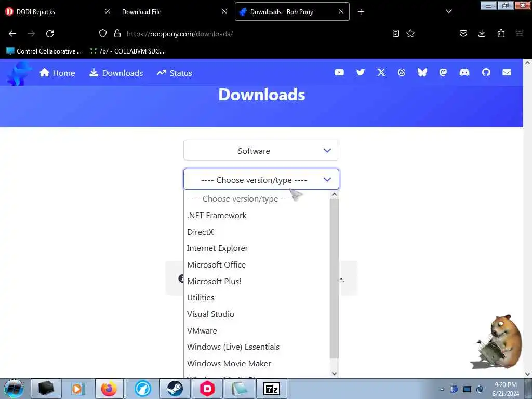This screenshot has width=532, height=399.
Task: Open the Bluesky butterfly icon link
Action: click(422, 72)
